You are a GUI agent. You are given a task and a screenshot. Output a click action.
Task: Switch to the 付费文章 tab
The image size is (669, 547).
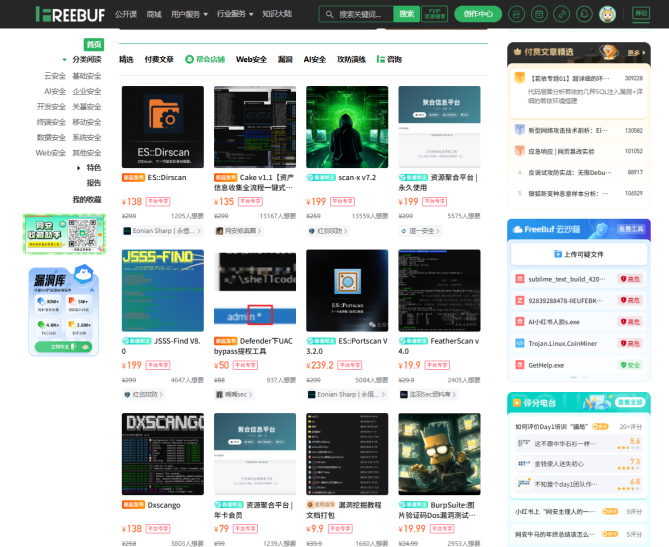pyautogui.click(x=159, y=59)
